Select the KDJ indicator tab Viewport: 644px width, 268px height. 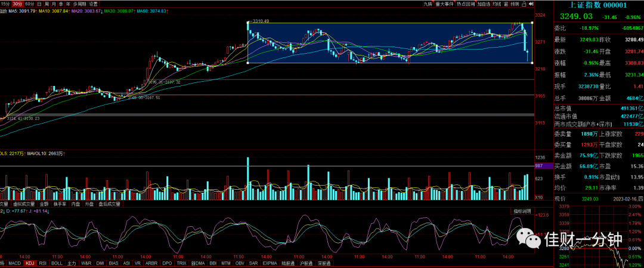tap(30, 263)
